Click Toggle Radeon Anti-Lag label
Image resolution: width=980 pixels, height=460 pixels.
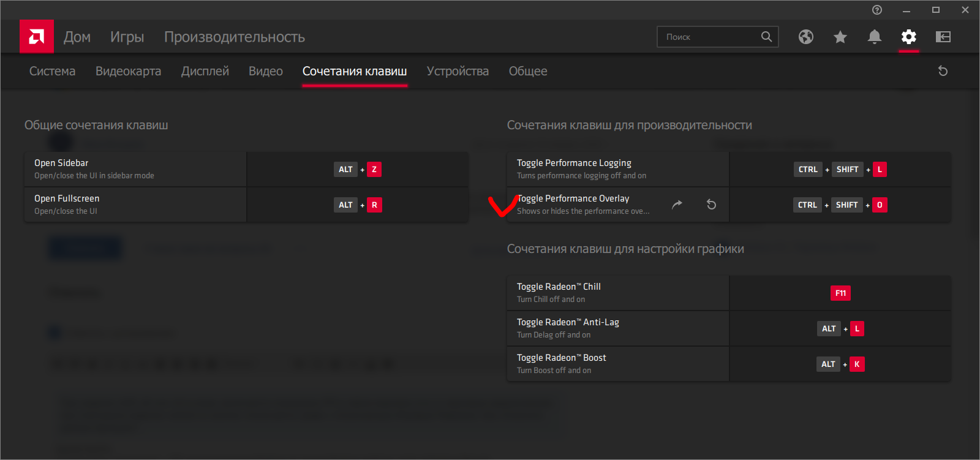pos(568,322)
